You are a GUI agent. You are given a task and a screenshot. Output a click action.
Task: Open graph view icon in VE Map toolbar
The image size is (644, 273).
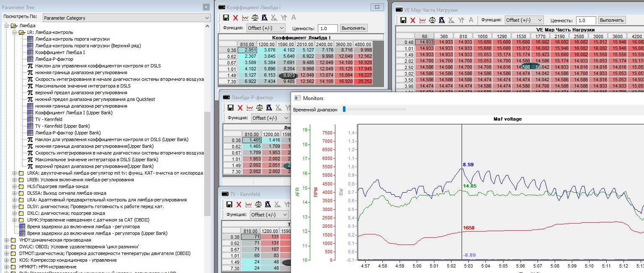422,20
